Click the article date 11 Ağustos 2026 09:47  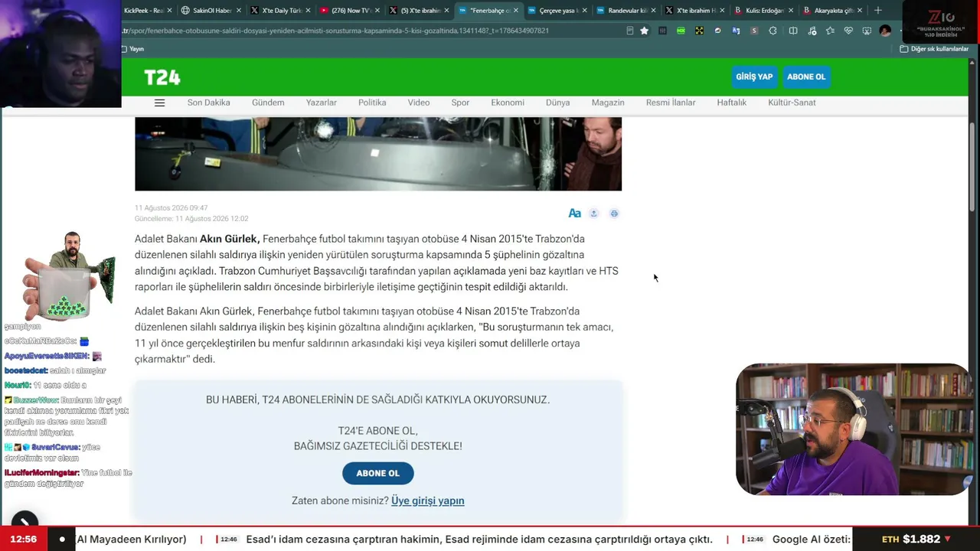[171, 208]
